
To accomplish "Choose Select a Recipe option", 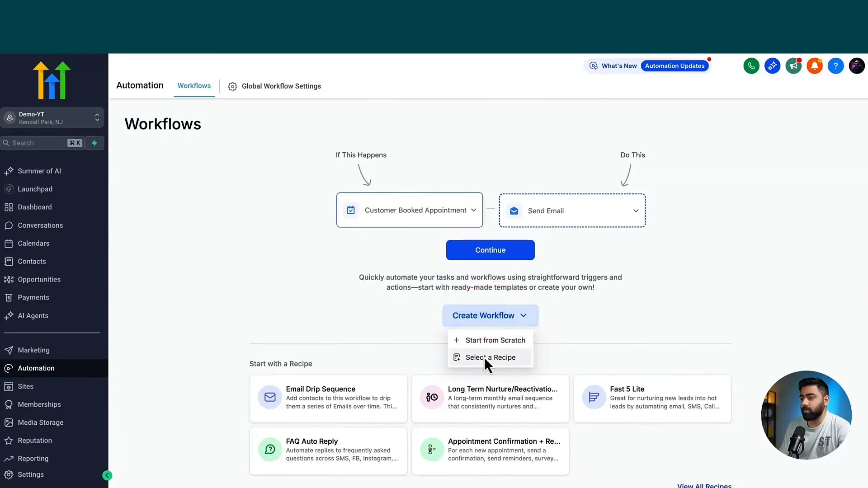I will 491,357.
